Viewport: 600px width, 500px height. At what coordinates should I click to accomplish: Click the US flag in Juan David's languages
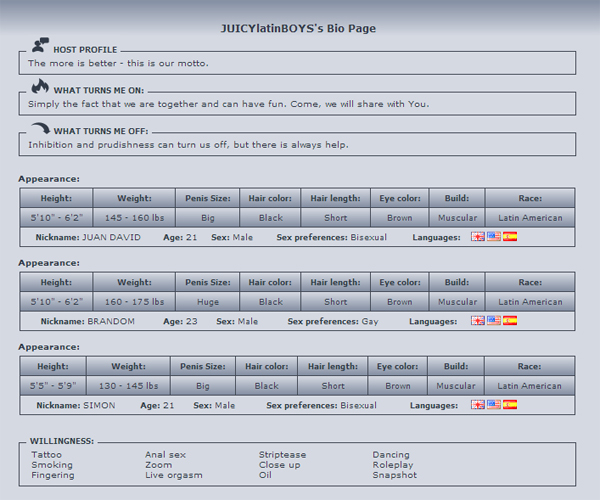494,237
